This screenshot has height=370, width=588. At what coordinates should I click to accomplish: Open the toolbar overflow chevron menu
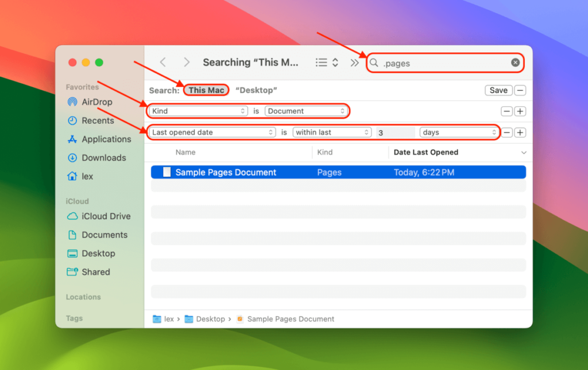pyautogui.click(x=355, y=62)
